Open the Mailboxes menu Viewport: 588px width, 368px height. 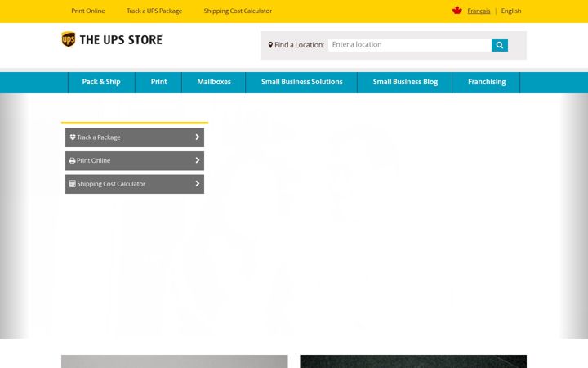(x=214, y=83)
